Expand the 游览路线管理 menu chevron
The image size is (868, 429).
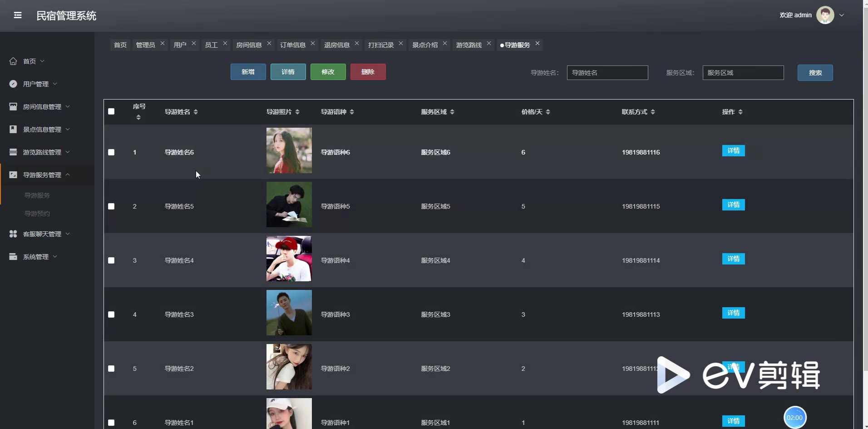(x=68, y=152)
